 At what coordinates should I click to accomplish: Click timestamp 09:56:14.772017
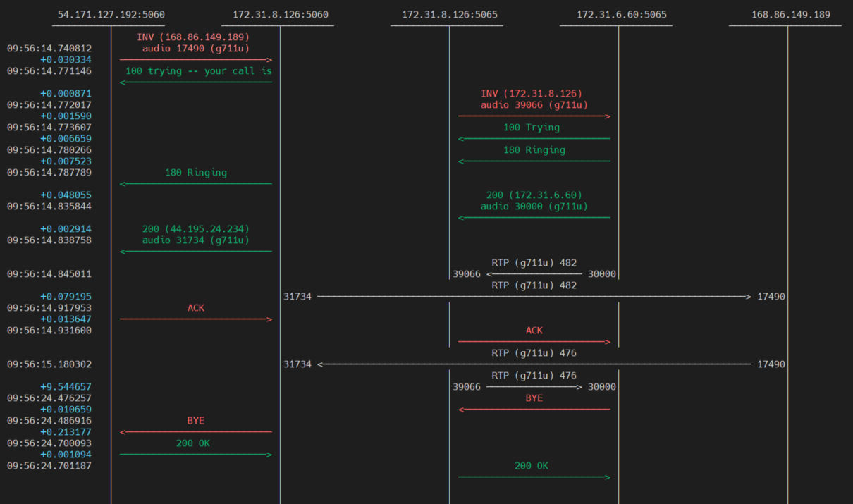(x=49, y=104)
